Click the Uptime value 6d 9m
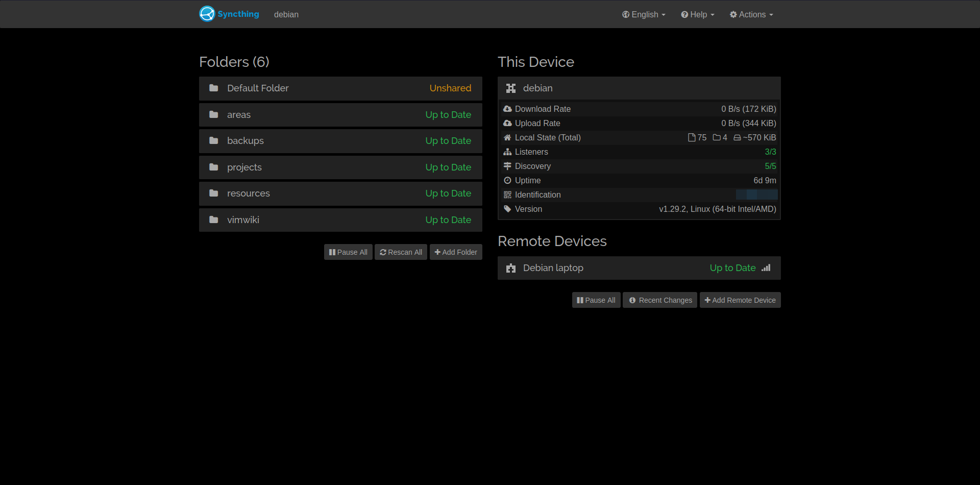 (765, 180)
